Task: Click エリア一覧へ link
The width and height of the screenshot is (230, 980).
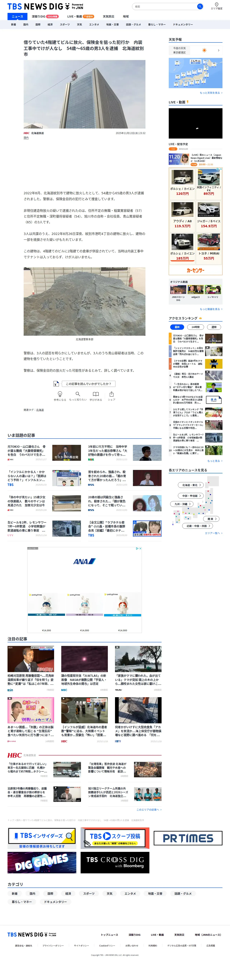Action: (x=214, y=533)
